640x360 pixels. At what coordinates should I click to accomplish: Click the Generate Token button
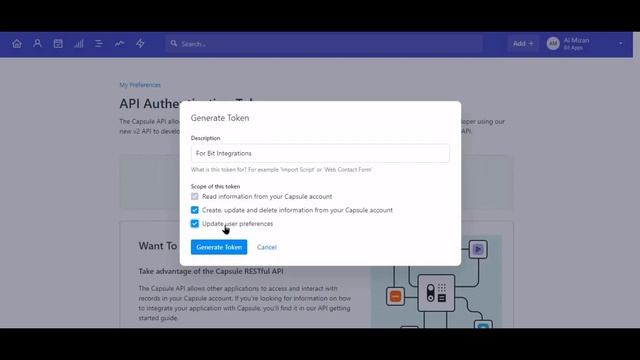click(219, 247)
